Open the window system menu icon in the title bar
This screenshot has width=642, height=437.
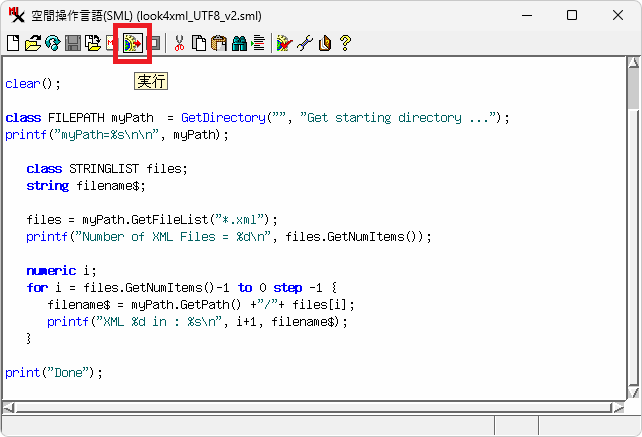[x=15, y=15]
